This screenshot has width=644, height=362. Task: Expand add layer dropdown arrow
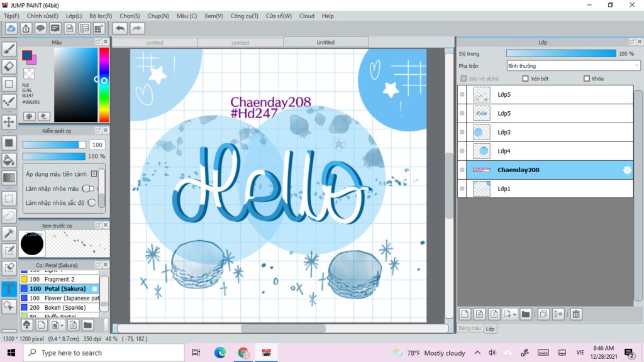[x=514, y=315]
